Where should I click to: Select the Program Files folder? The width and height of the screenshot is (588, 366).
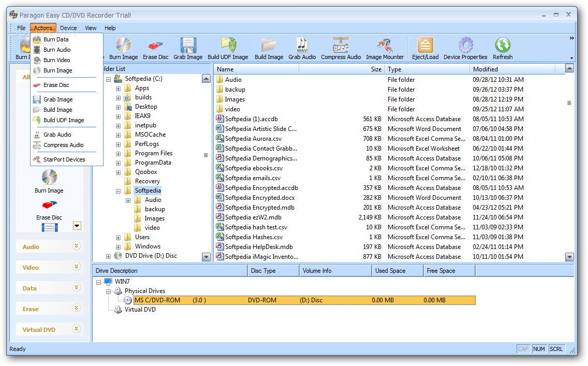coord(153,153)
